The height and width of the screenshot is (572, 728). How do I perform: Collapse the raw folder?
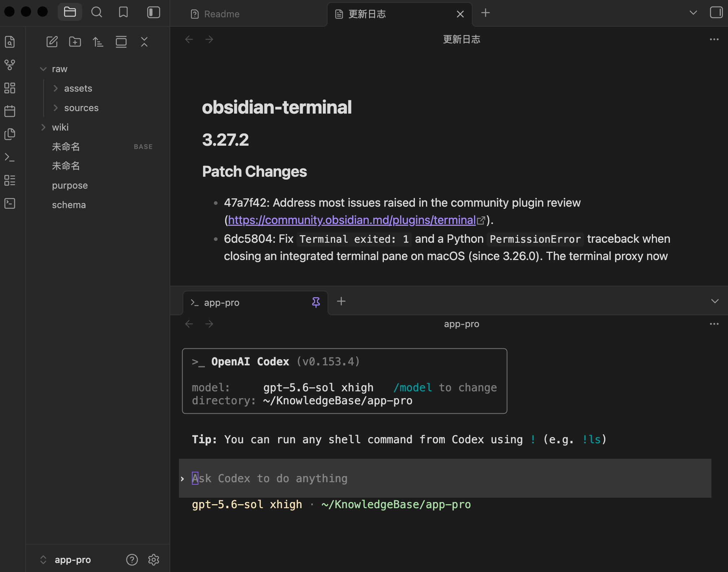[x=43, y=69]
